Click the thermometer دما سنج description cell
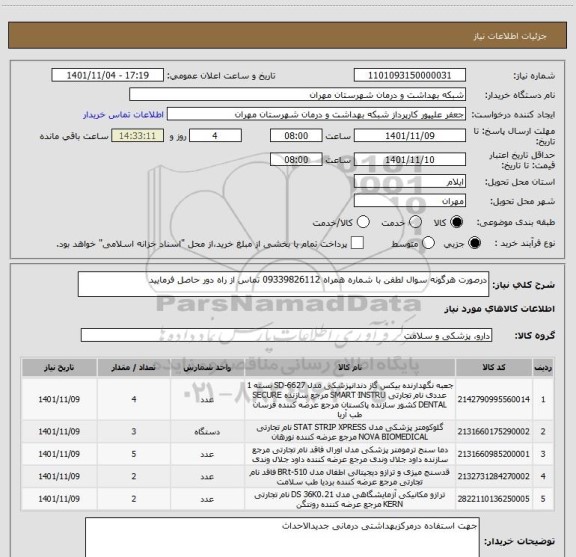Screen dimensions: 576x557 (350, 454)
